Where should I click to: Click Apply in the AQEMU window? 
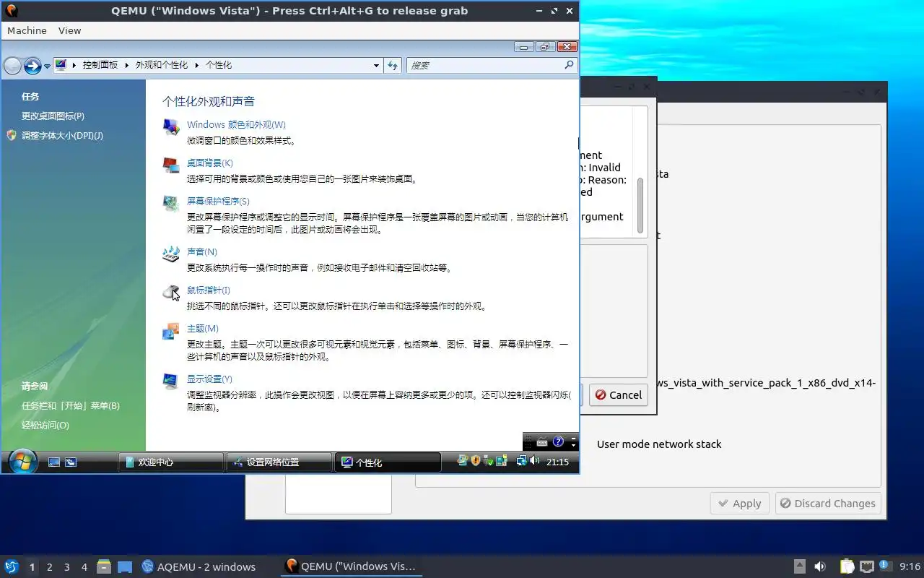click(x=740, y=504)
